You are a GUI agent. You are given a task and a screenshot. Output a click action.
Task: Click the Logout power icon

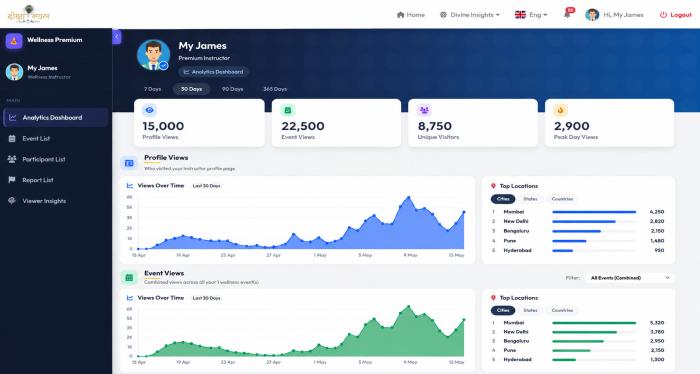(663, 15)
